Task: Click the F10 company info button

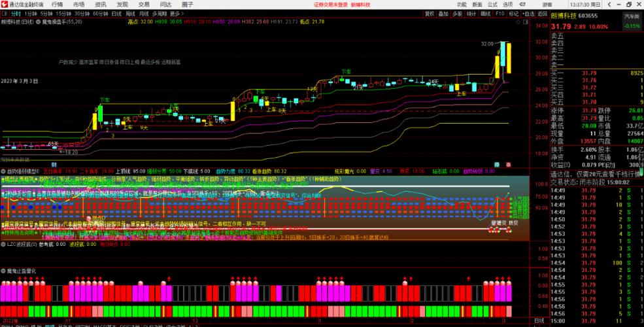Action: 499,13
